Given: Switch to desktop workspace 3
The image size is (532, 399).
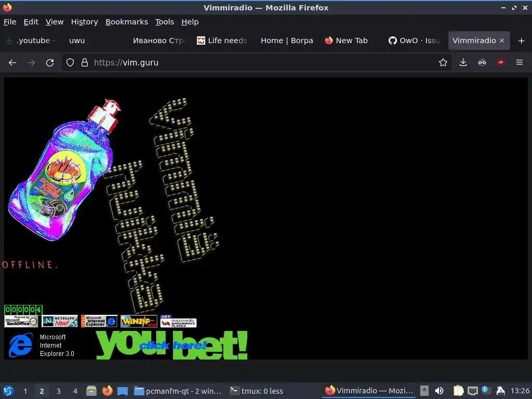Looking at the screenshot, I should (x=58, y=391).
